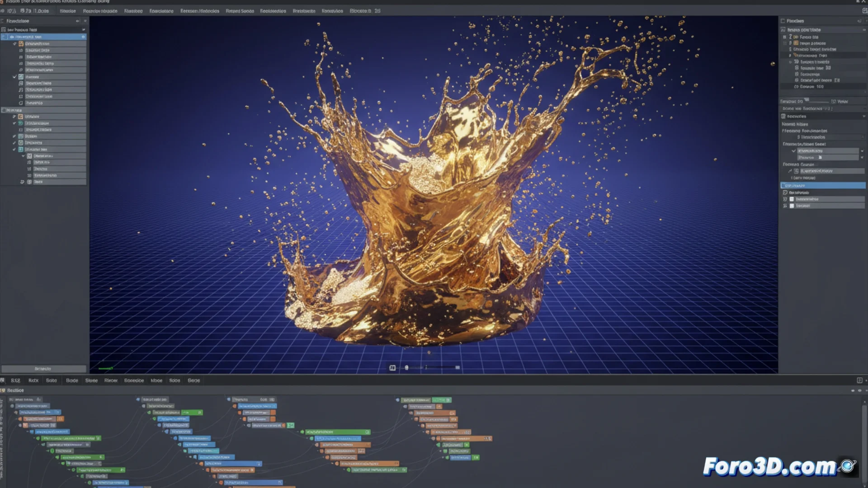Click the node editor icon left of the Bedtice label

3,390
